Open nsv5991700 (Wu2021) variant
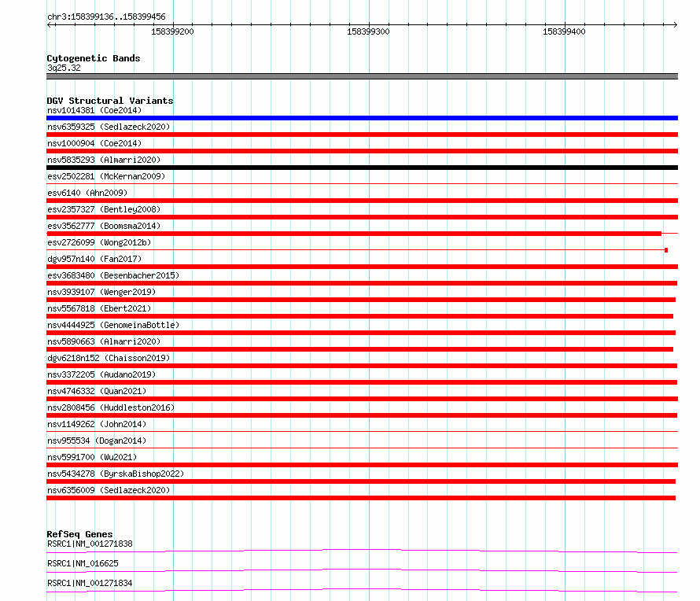Viewport: 700px width, 601px height. [x=92, y=457]
